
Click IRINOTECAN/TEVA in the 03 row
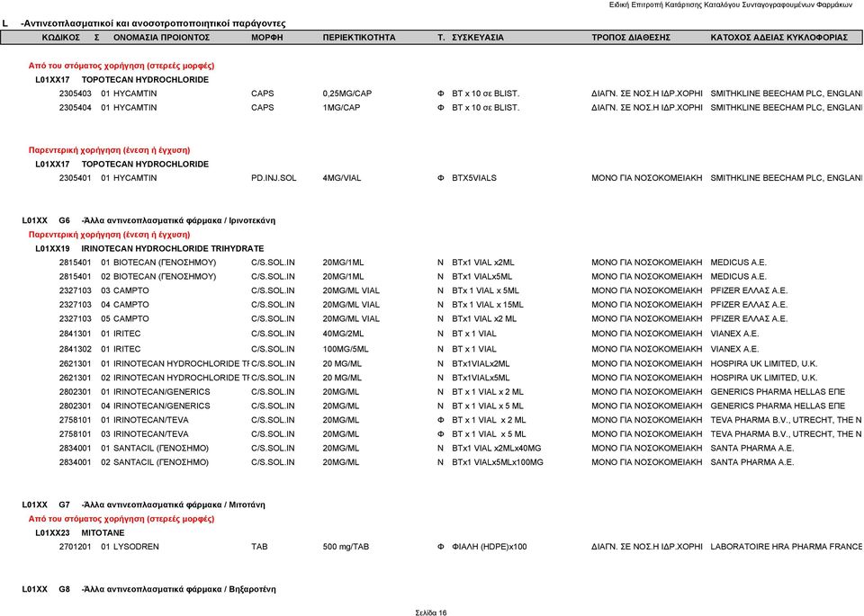tap(151, 434)
